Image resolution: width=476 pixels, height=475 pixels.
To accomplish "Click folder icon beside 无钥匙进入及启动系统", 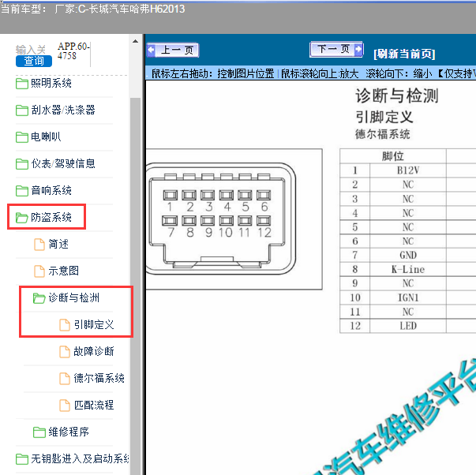I will [22, 459].
